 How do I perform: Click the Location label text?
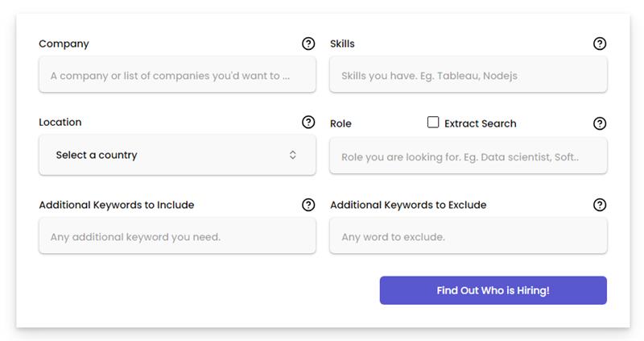pos(60,123)
